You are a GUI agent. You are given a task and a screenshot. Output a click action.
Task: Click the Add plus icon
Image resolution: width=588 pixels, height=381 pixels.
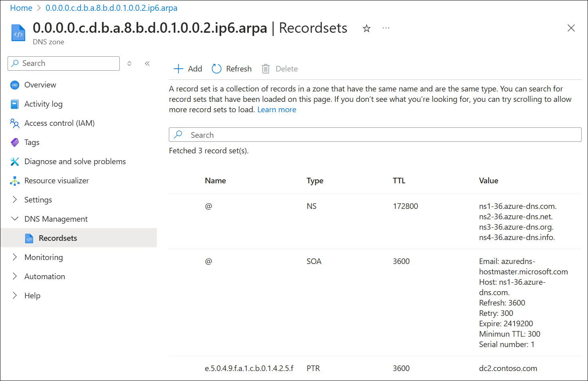178,68
